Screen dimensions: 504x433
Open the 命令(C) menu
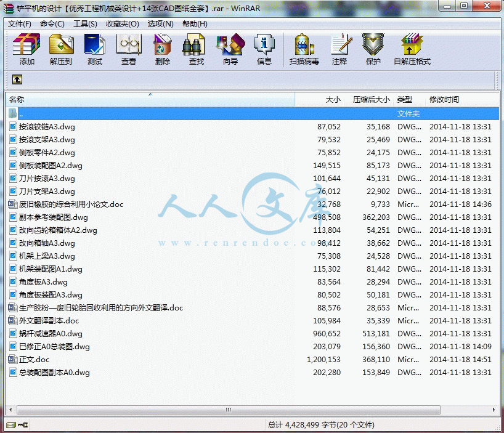52,24
